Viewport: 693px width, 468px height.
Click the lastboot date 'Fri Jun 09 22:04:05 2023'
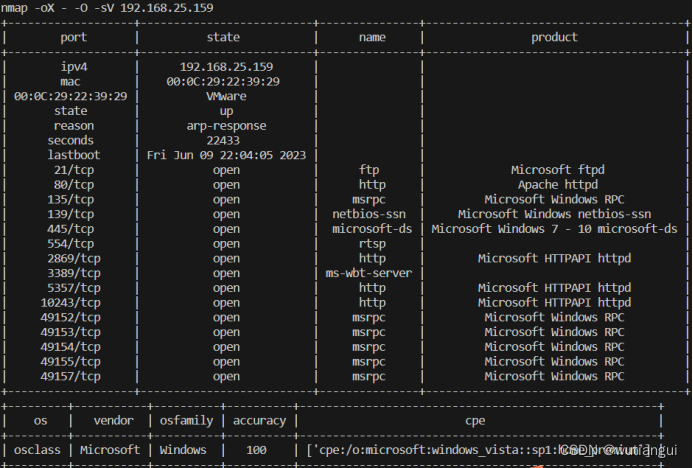pos(226,155)
